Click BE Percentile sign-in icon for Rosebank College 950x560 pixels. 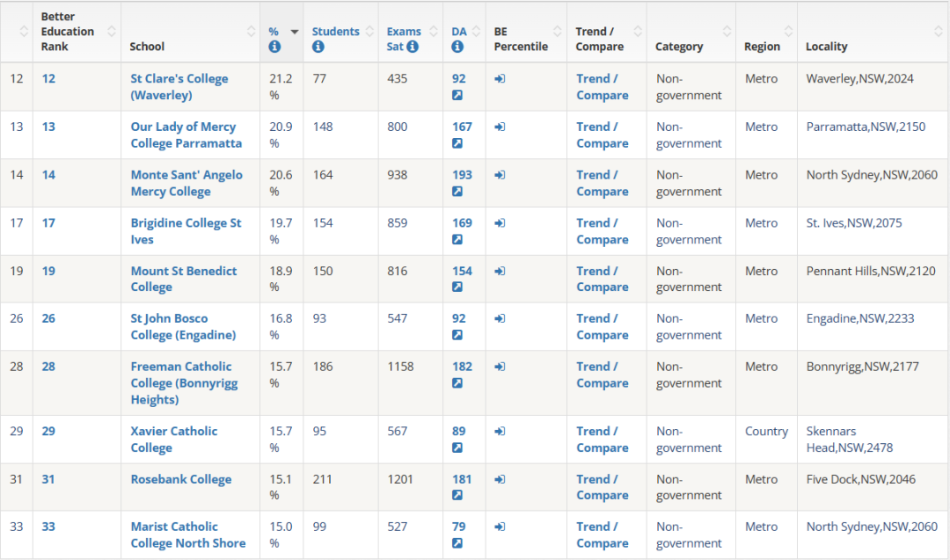click(x=500, y=479)
